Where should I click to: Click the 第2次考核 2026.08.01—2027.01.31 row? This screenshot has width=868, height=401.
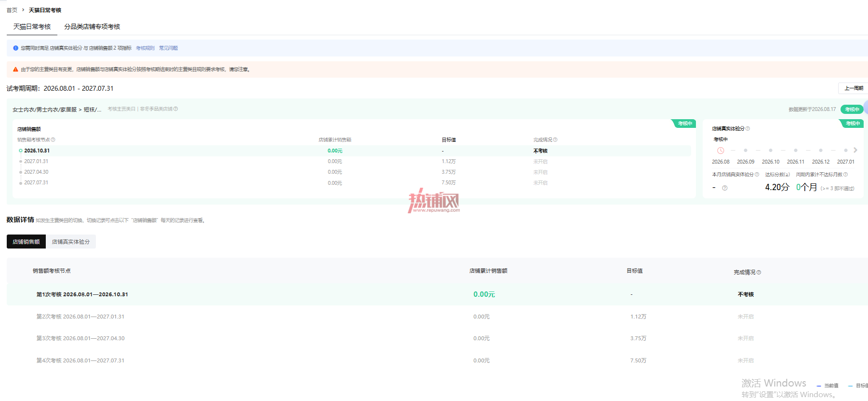point(437,317)
